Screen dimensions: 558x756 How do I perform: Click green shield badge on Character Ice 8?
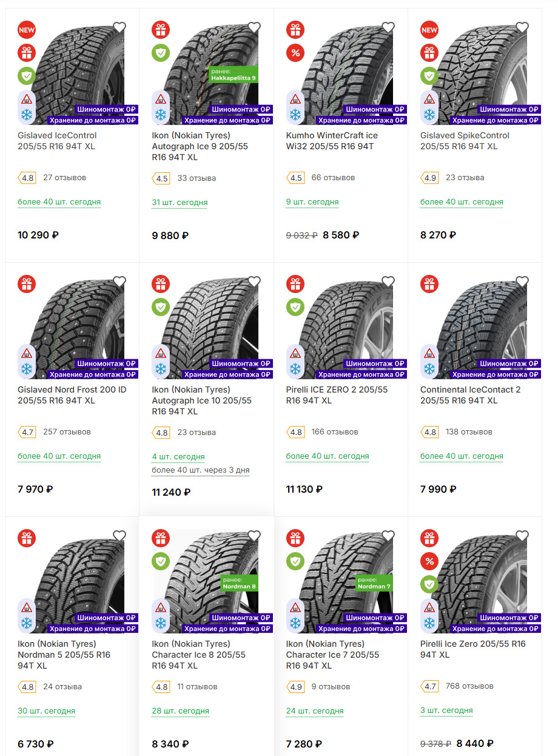coord(161,561)
